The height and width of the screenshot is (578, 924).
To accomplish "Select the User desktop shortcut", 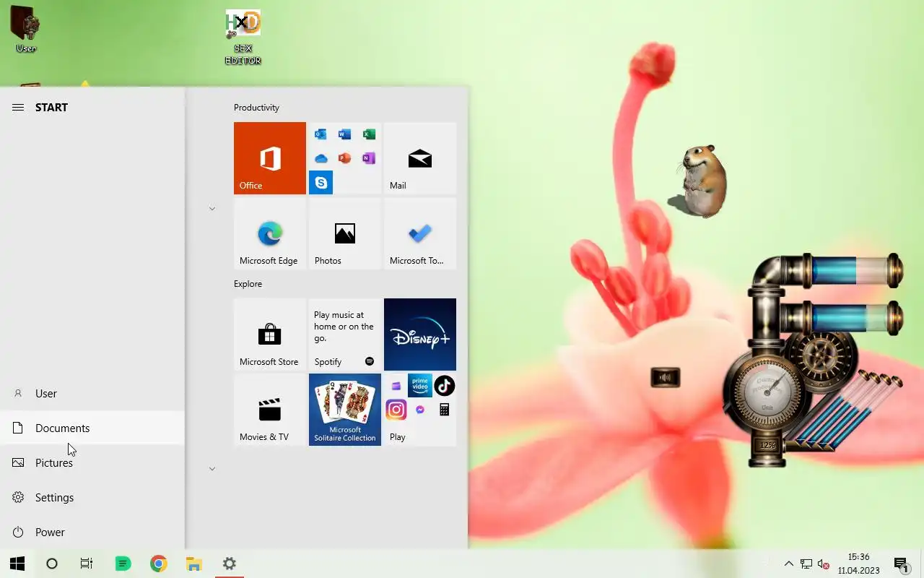I will click(x=25, y=29).
